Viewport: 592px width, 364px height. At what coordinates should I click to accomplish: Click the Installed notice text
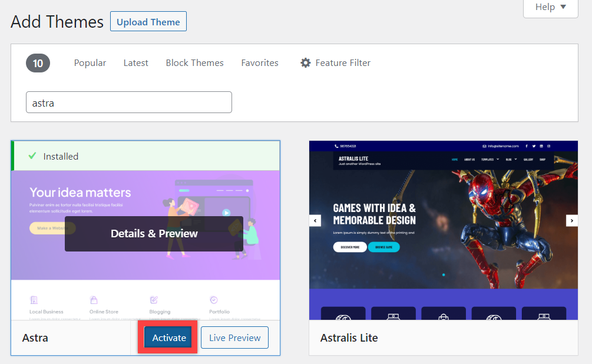[x=61, y=156]
